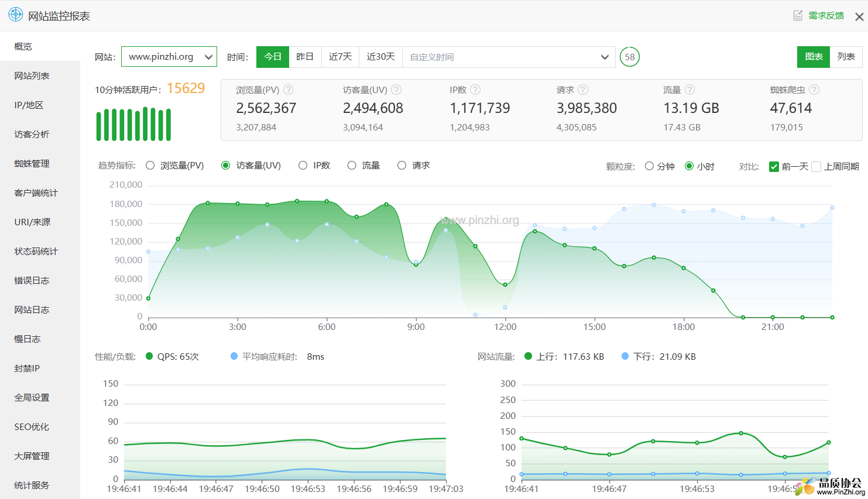Click the 180,000 label on trend chart axis

126,204
